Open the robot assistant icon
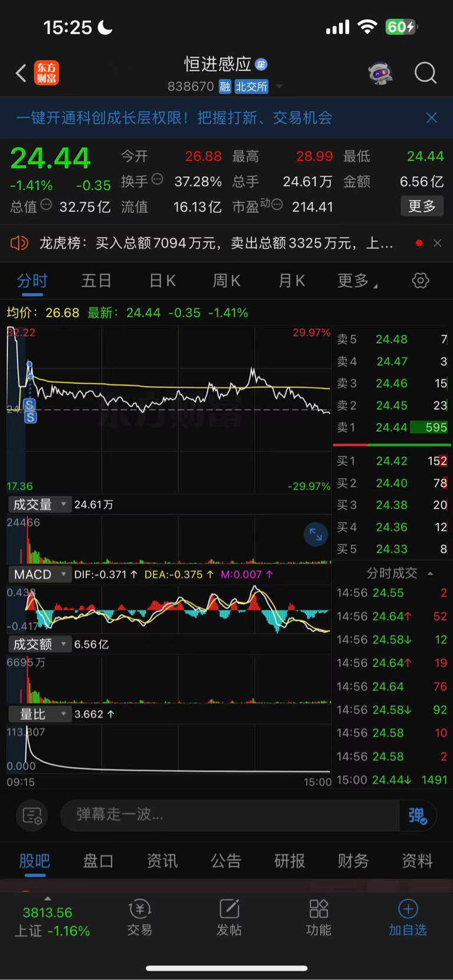Image resolution: width=453 pixels, height=980 pixels. pos(380,73)
